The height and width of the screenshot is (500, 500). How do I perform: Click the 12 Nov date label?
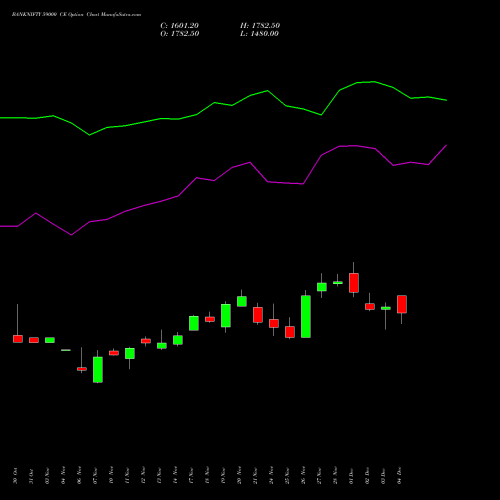coord(143,476)
